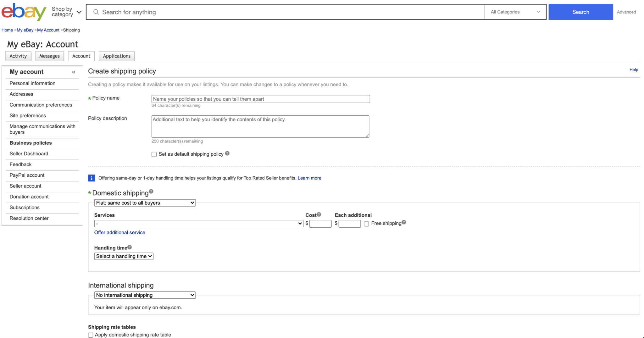Open the Flat: same cost dropdown
The image size is (644, 338).
pos(145,203)
